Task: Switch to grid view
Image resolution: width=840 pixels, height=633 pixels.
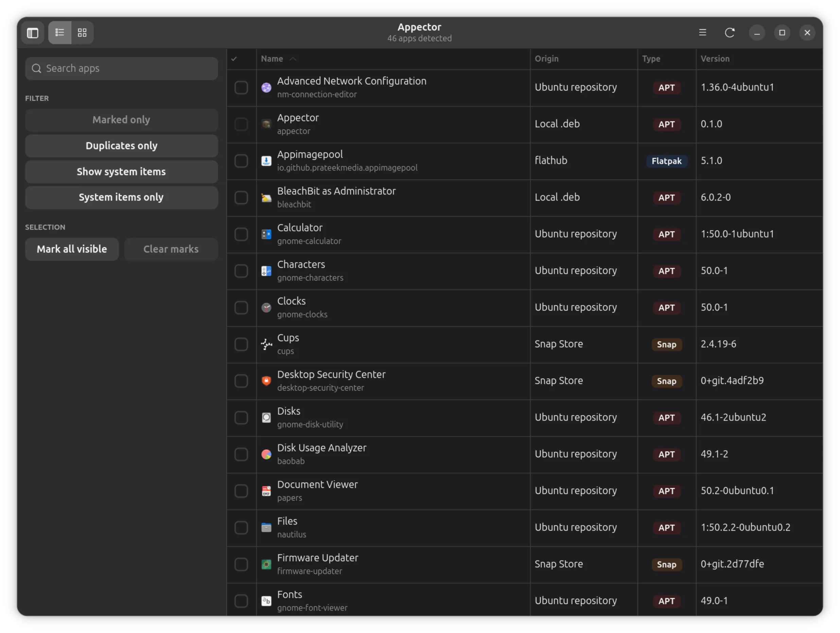Action: 82,33
